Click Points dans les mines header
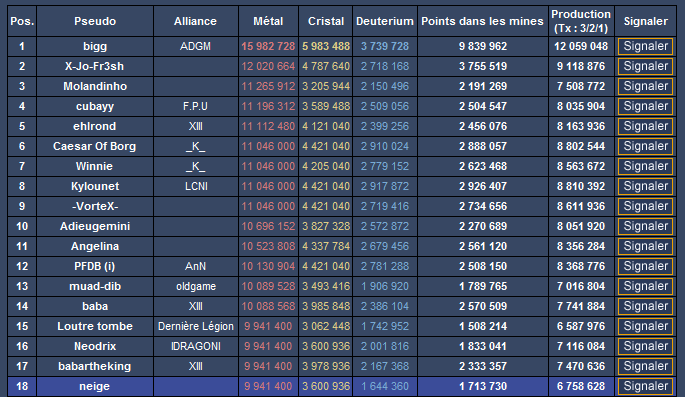Image resolution: width=685 pixels, height=397 pixels. tap(482, 21)
